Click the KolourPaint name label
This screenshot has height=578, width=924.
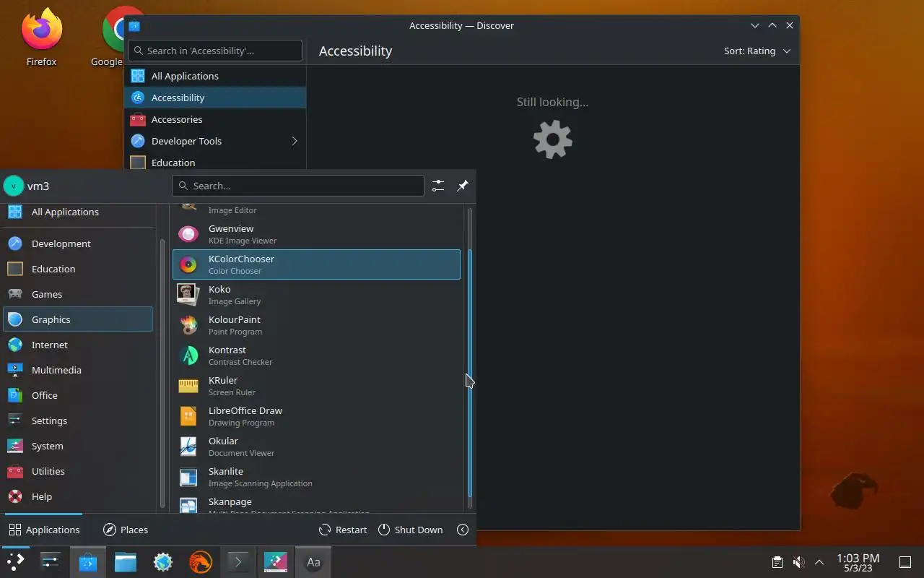tap(235, 319)
